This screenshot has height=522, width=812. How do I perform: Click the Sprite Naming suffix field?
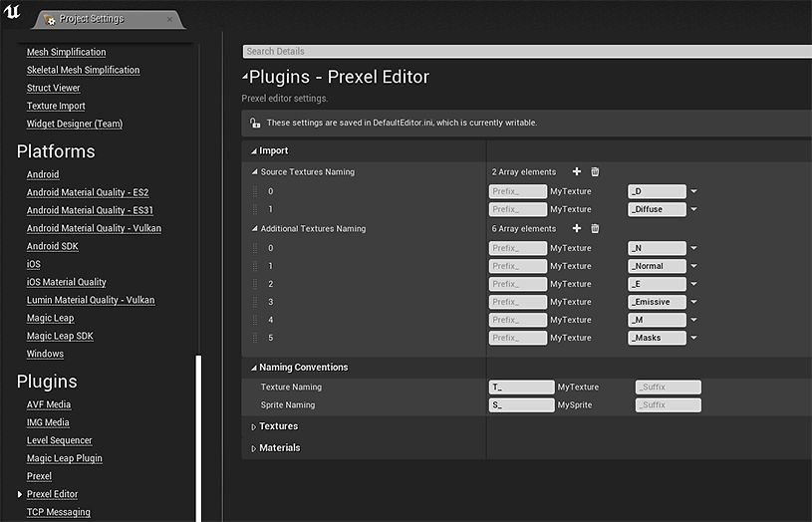click(669, 405)
